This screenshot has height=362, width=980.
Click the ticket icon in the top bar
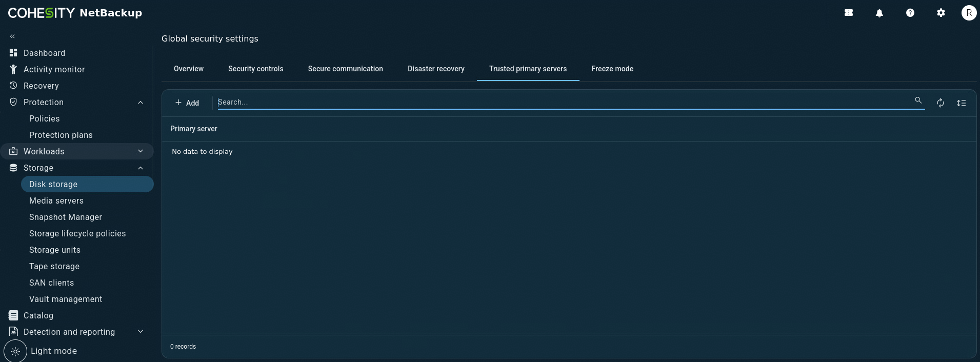849,13
